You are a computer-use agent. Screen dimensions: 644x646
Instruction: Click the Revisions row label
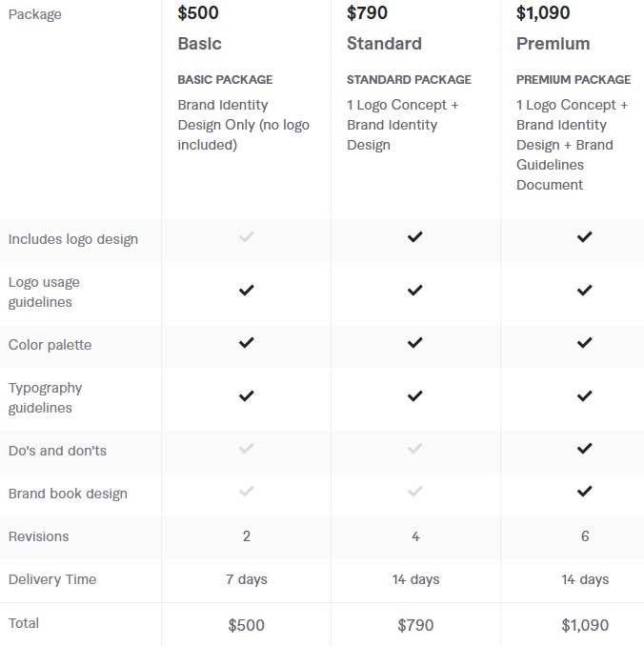click(x=39, y=536)
